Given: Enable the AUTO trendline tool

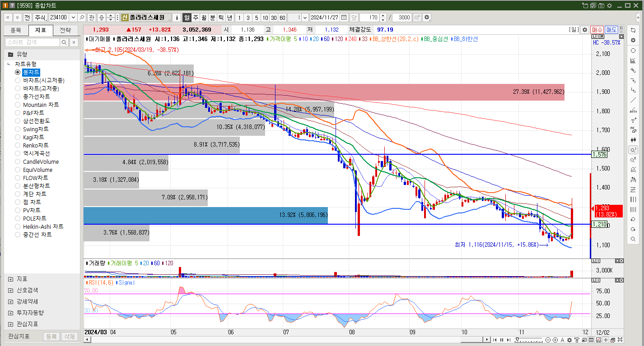Looking at the screenshot, I should pyautogui.click(x=633, y=110).
